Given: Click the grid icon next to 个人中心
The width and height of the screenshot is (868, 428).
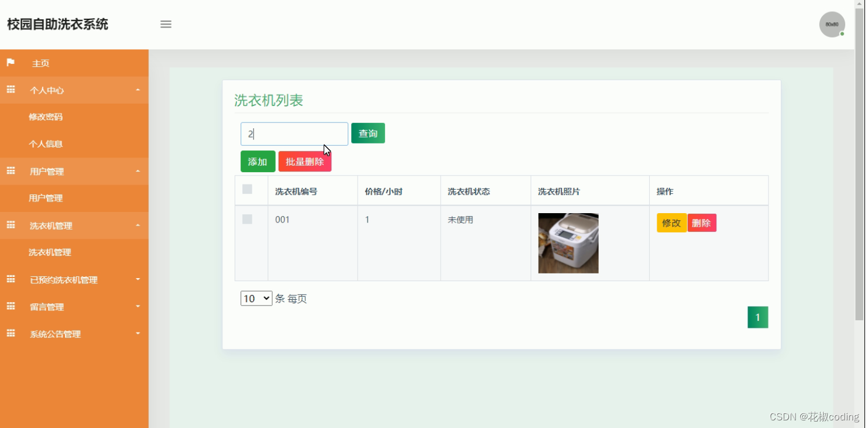Looking at the screenshot, I should point(11,90).
